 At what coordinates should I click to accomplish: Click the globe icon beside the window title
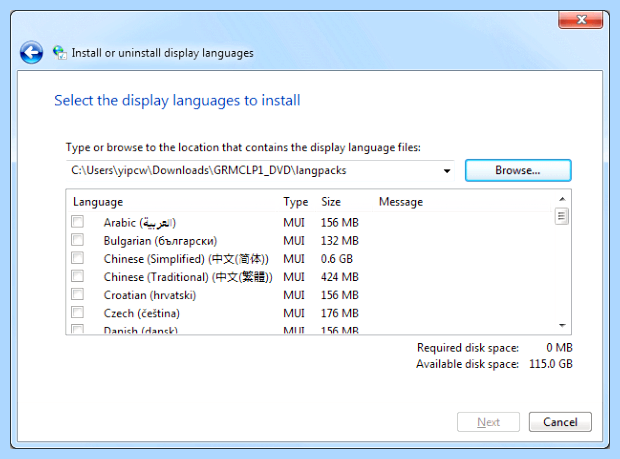(x=60, y=53)
